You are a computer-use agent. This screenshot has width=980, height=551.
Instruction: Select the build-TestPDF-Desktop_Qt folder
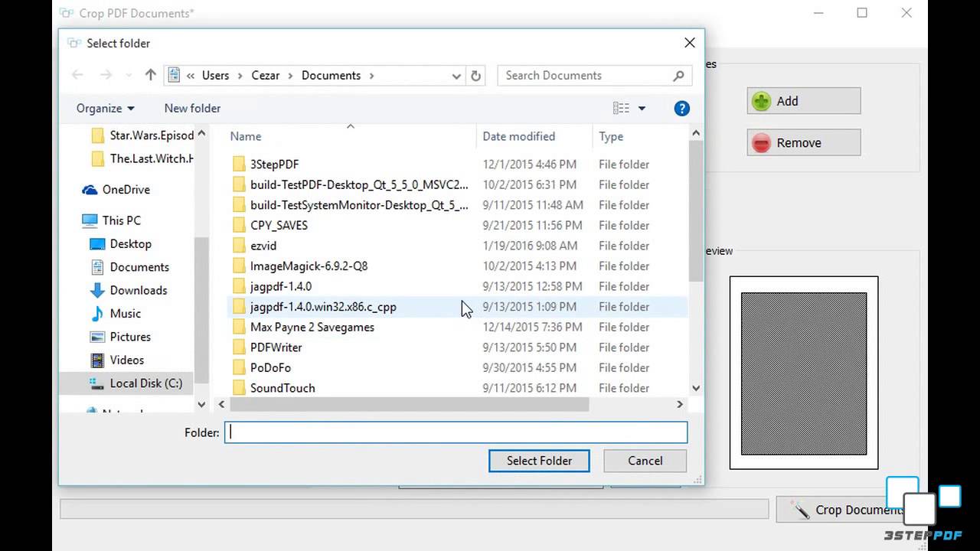pyautogui.click(x=359, y=184)
